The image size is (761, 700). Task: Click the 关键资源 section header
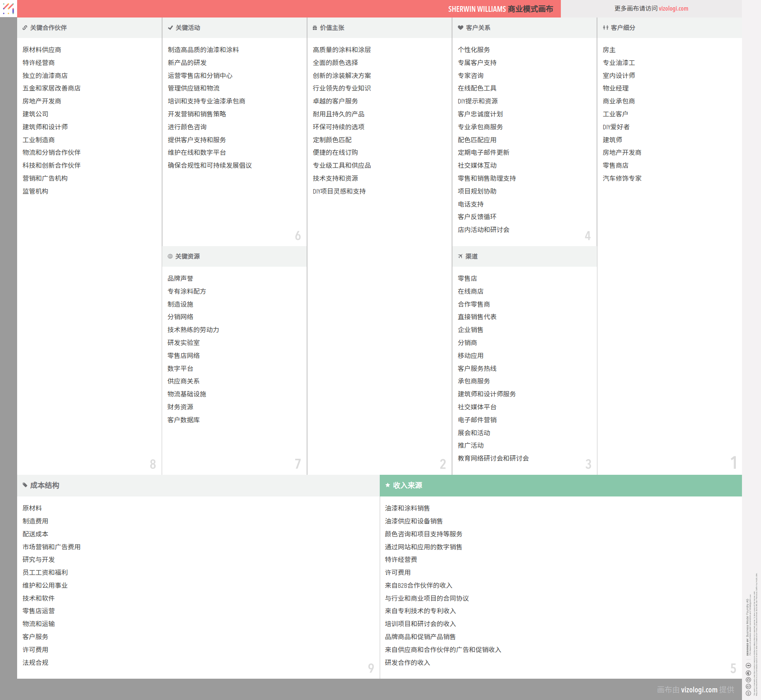click(188, 256)
